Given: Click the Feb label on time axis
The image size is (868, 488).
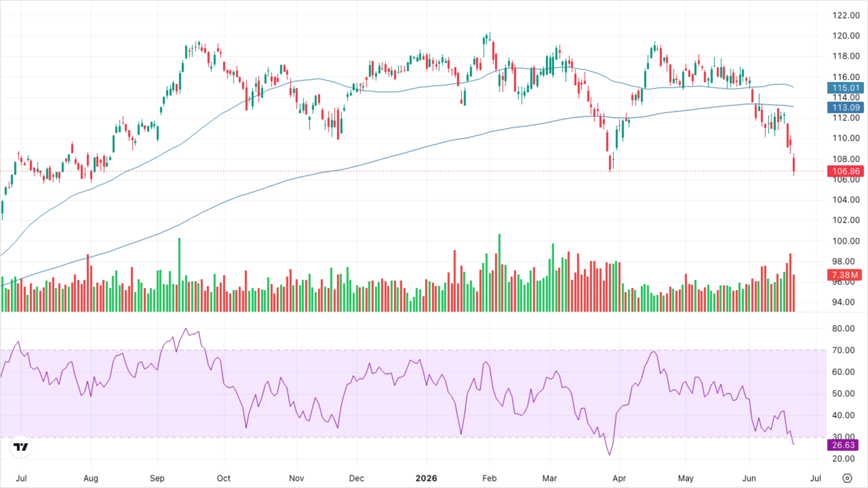Looking at the screenshot, I should (489, 478).
